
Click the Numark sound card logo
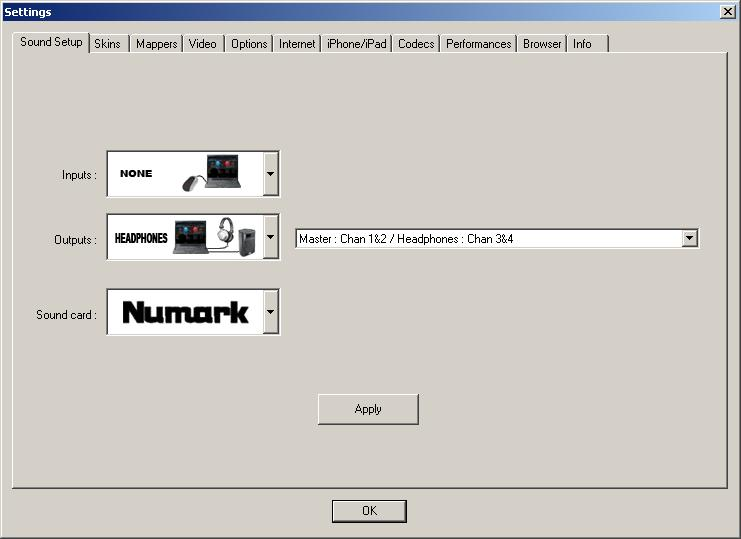point(185,312)
